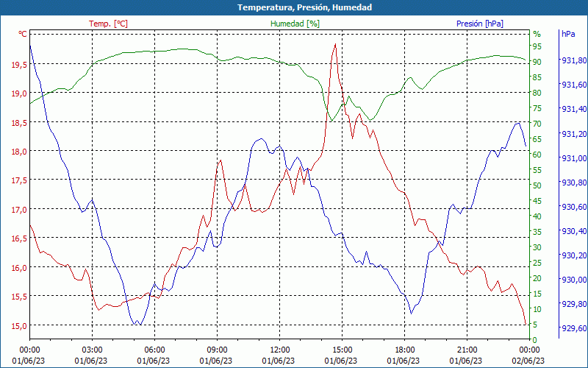
Task: Select the blue 'Presión [hPa]' legend label
Action: click(x=480, y=24)
